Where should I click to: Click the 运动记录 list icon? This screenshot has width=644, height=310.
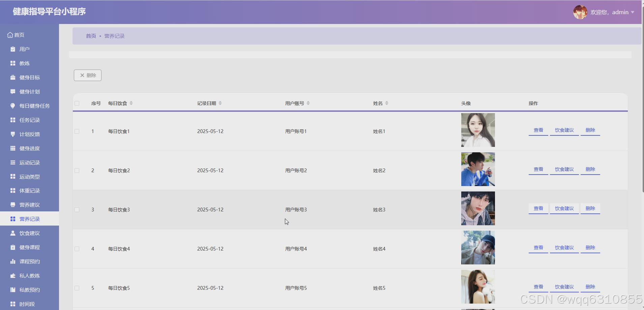[13, 162]
